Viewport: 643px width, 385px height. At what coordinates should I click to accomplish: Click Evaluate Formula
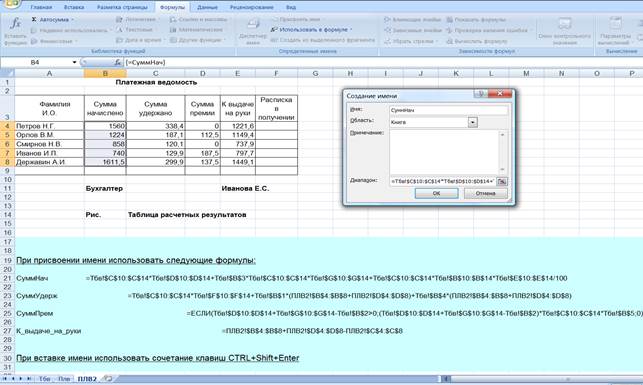pyautogui.click(x=477, y=41)
